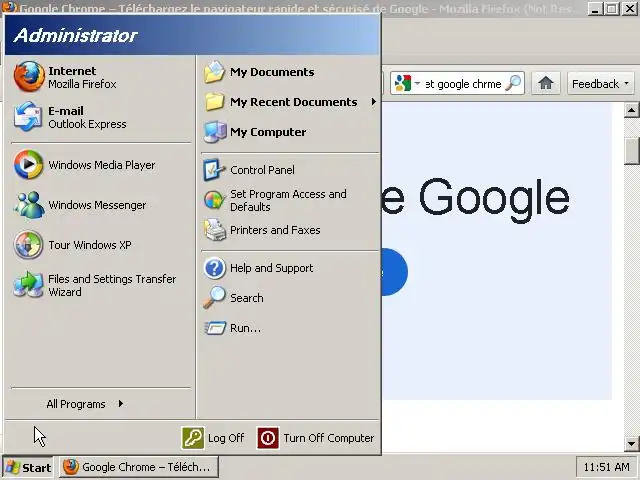
Task: Launch Outlook Express E-mail icon
Action: 28,117
